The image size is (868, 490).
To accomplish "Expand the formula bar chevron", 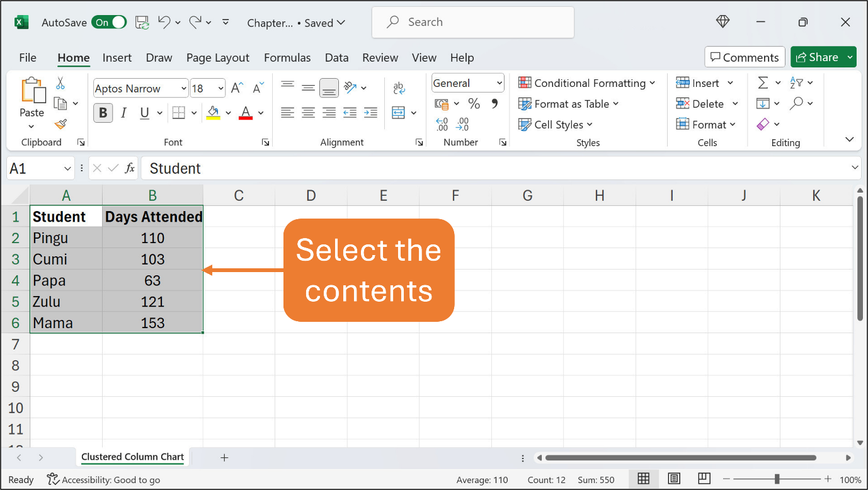I will click(855, 168).
